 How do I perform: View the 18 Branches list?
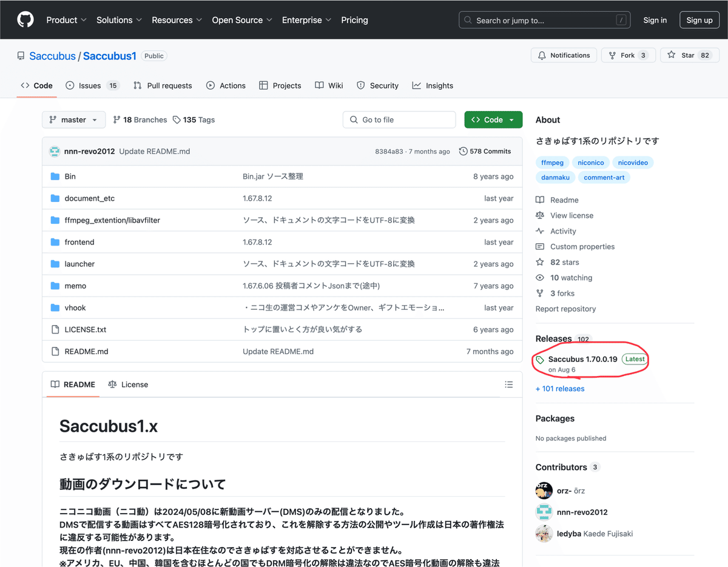coord(140,120)
